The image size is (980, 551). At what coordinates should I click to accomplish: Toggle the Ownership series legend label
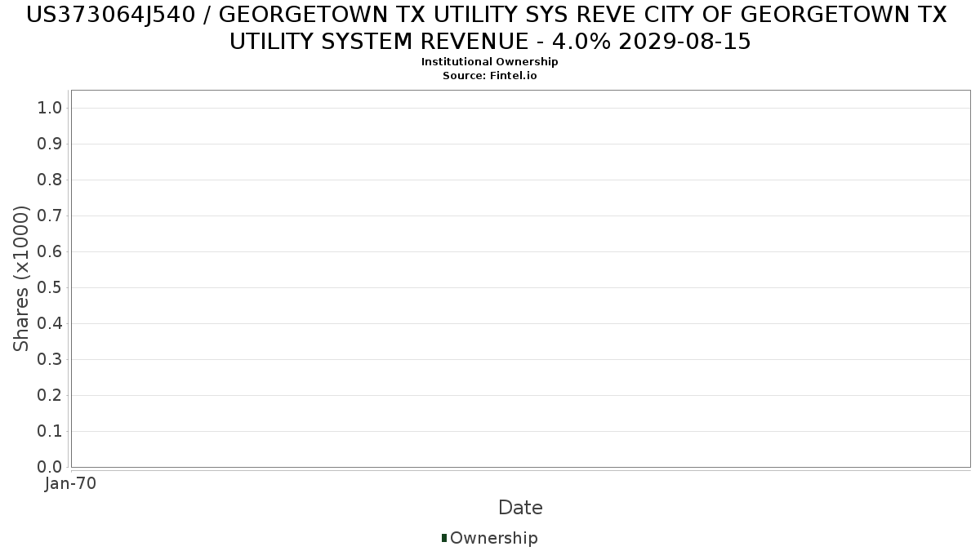[493, 538]
